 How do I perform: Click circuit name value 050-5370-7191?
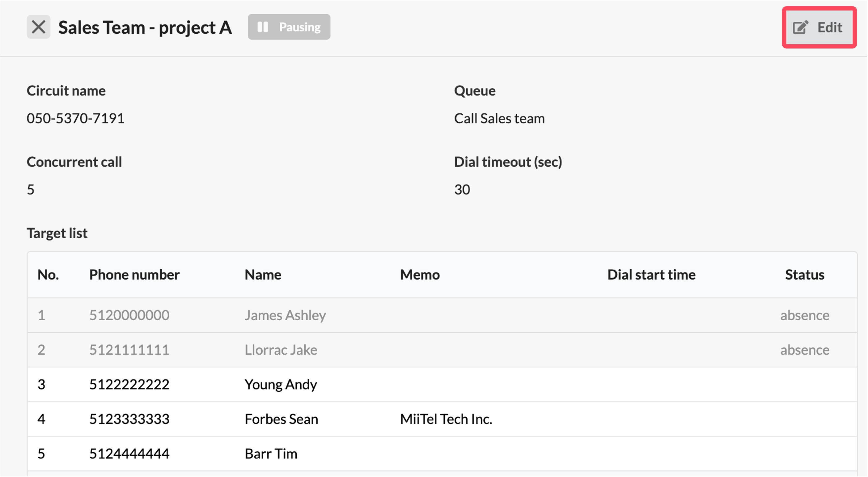tap(75, 119)
